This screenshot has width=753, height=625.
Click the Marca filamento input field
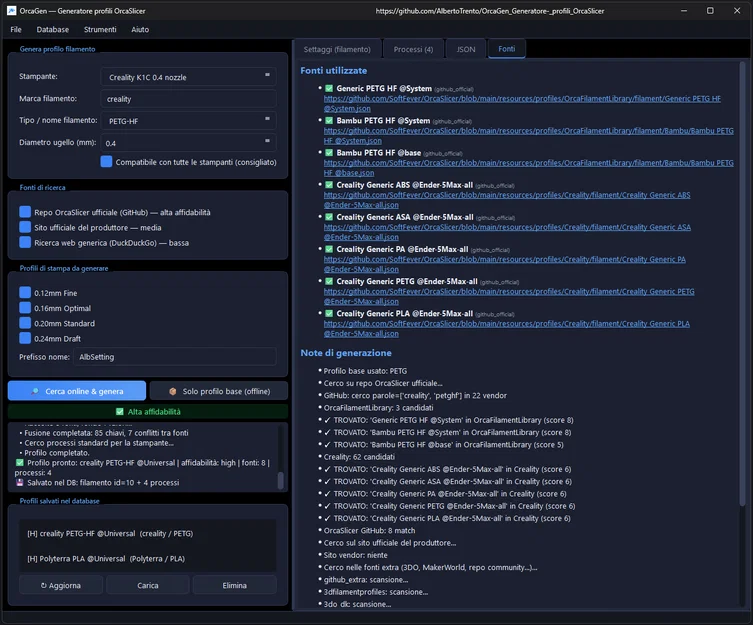[x=188, y=99]
